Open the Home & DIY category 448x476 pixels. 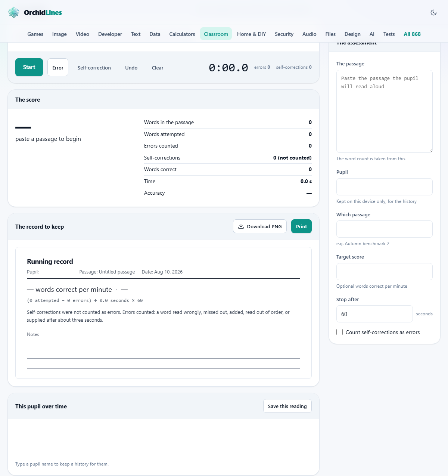(x=252, y=34)
